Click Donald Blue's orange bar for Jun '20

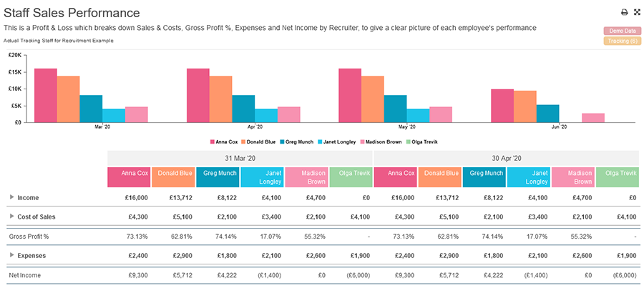[x=525, y=106]
